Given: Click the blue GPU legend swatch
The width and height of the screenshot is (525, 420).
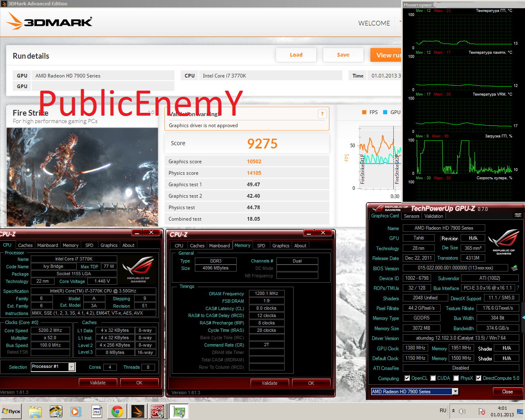Looking at the screenshot, I should tap(385, 112).
